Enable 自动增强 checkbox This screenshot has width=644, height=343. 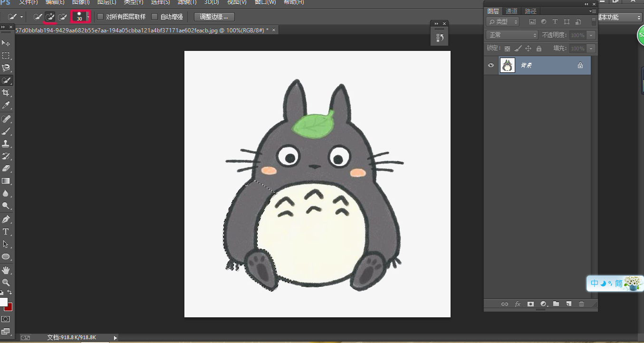coord(154,17)
